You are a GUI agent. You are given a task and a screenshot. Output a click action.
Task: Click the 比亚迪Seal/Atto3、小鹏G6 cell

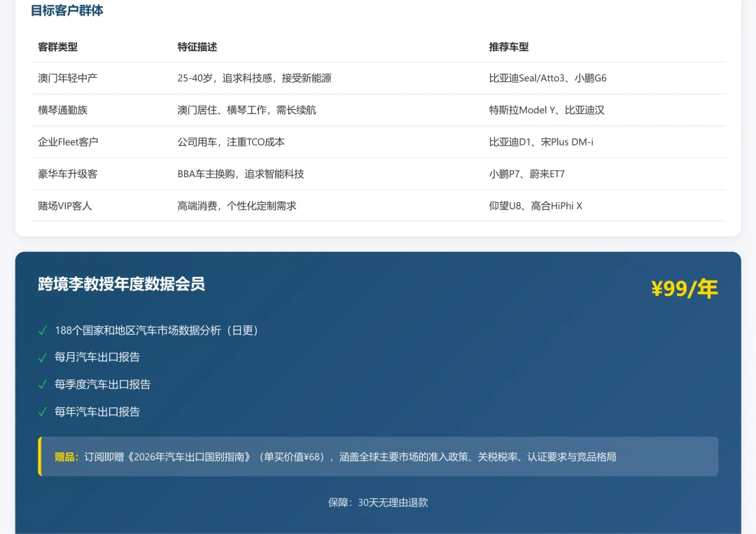point(547,78)
